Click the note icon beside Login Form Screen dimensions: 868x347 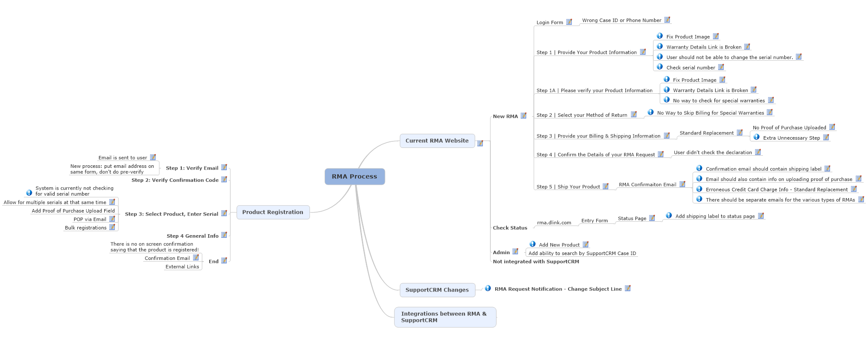(569, 22)
